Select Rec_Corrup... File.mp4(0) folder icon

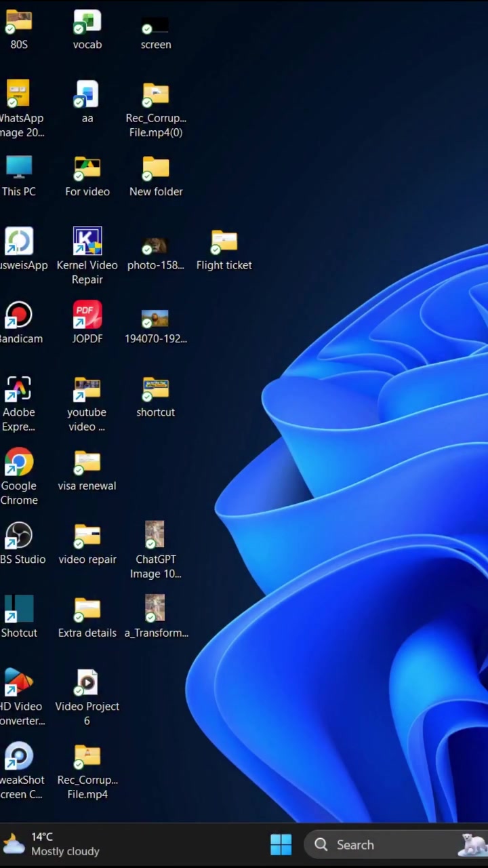point(155,94)
